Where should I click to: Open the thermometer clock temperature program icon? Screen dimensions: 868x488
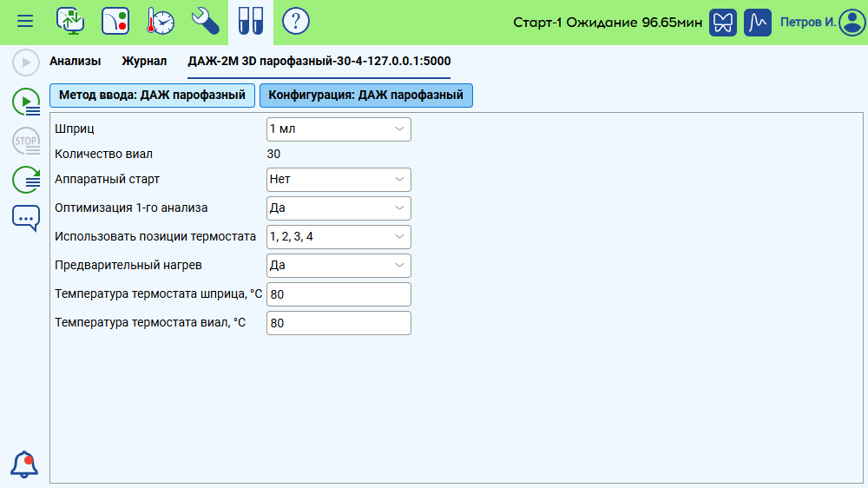tap(160, 22)
